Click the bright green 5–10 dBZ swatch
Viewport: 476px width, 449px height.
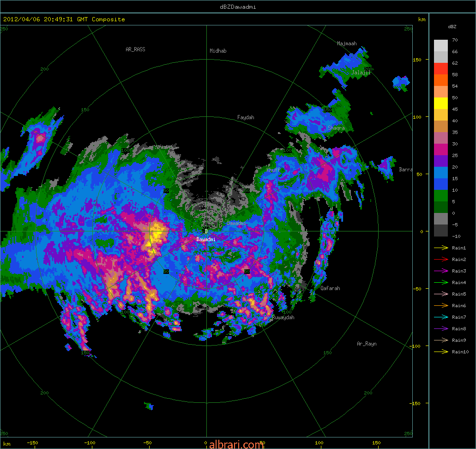click(x=441, y=196)
